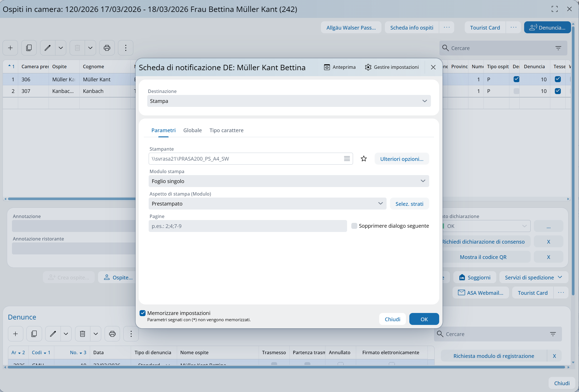Screen dimensions: 579x392
Task: Toggle Tessera checkbox for Kanbach row
Action: [558, 91]
